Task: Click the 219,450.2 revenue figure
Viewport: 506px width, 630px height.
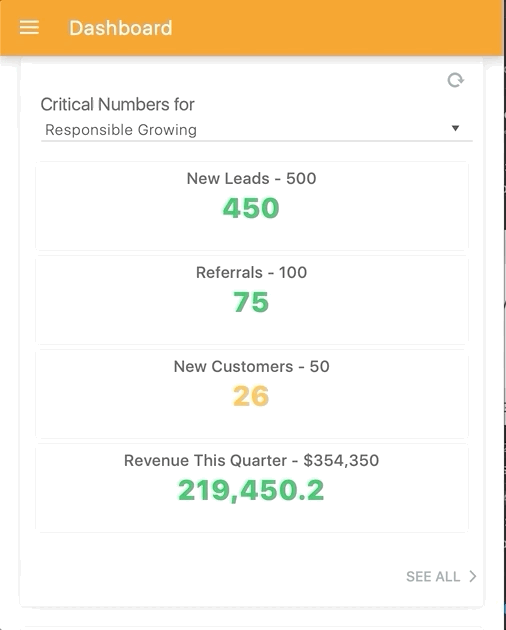Action: 251,491
